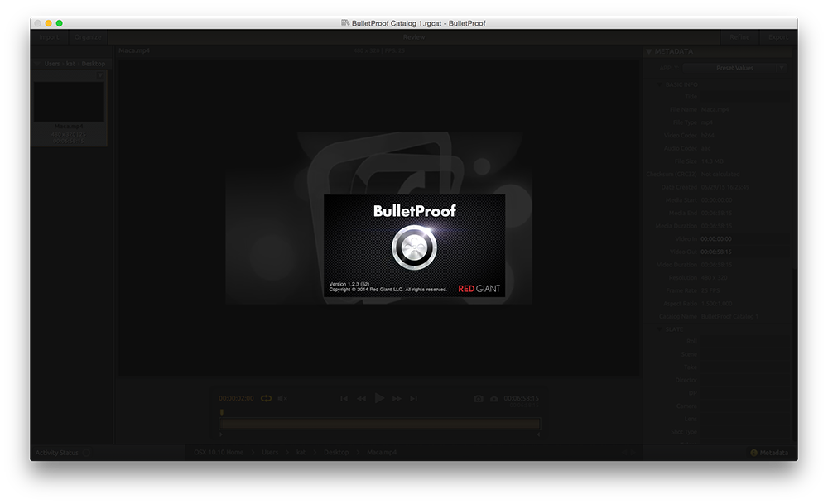Click the out-point triangle under the timeline

coord(539,434)
